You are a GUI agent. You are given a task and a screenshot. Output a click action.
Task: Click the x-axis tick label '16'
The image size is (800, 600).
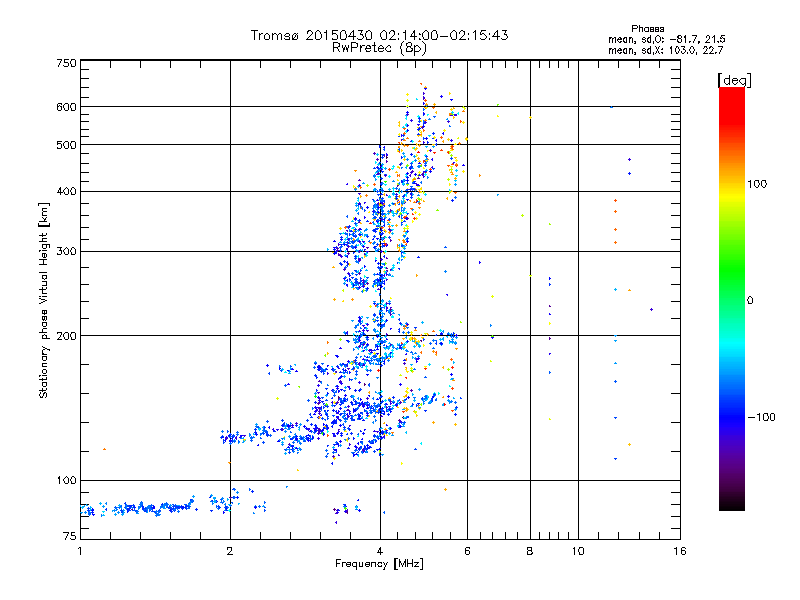[680, 551]
